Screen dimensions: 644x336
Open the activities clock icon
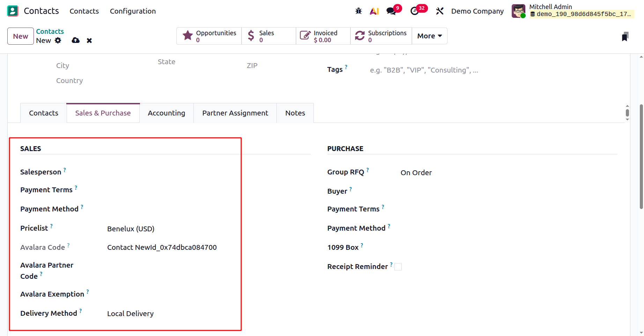[x=415, y=11]
